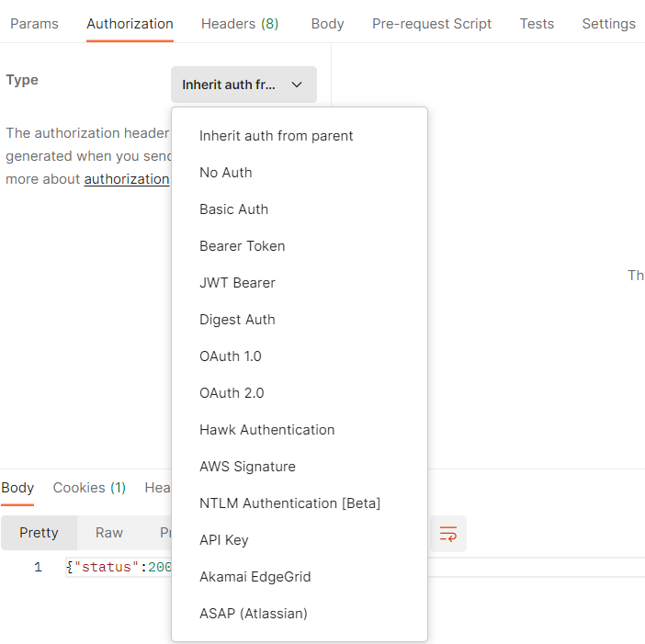Show response in Pretty view
This screenshot has height=644, width=645.
click(39, 533)
